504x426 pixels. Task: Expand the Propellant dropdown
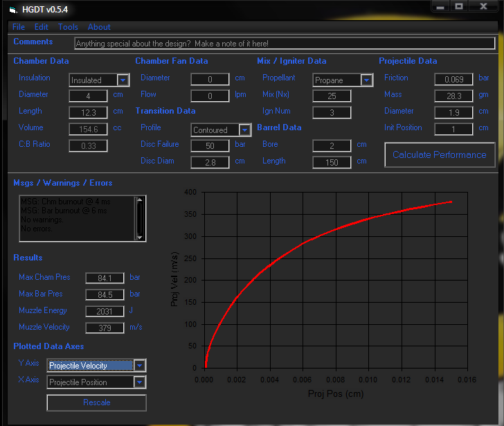click(x=367, y=80)
